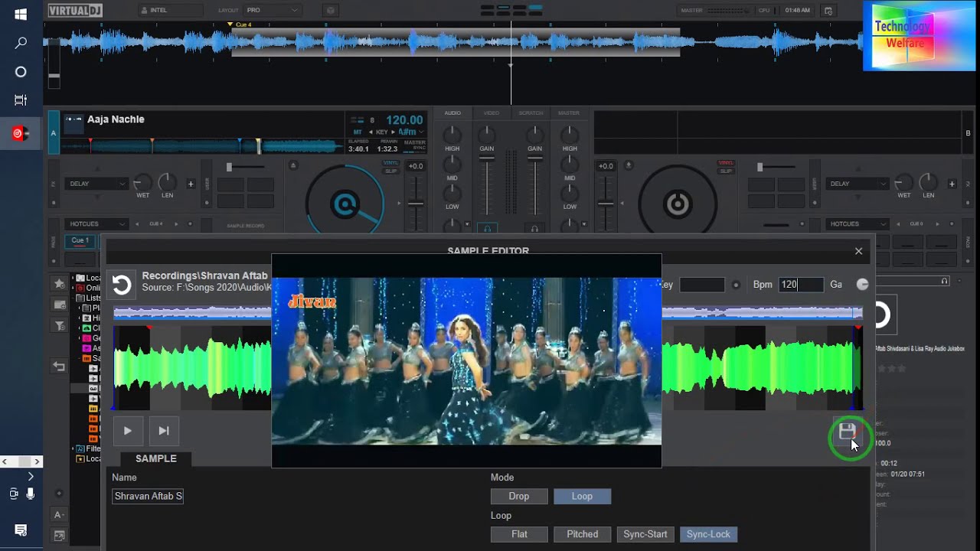Select deck B indicator
The image size is (980, 551).
pos(968,133)
